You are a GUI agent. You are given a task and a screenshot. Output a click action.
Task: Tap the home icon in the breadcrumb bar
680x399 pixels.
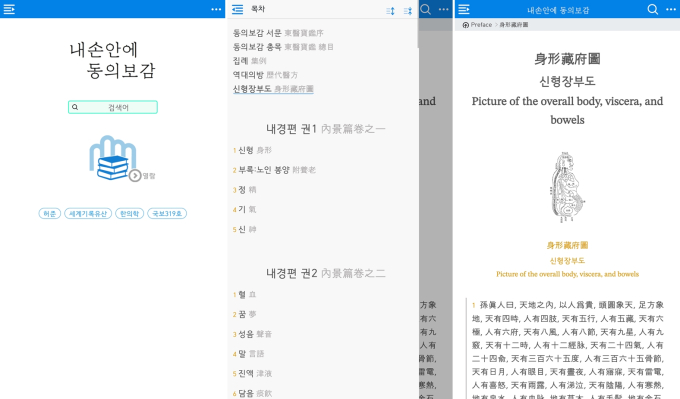point(466,25)
